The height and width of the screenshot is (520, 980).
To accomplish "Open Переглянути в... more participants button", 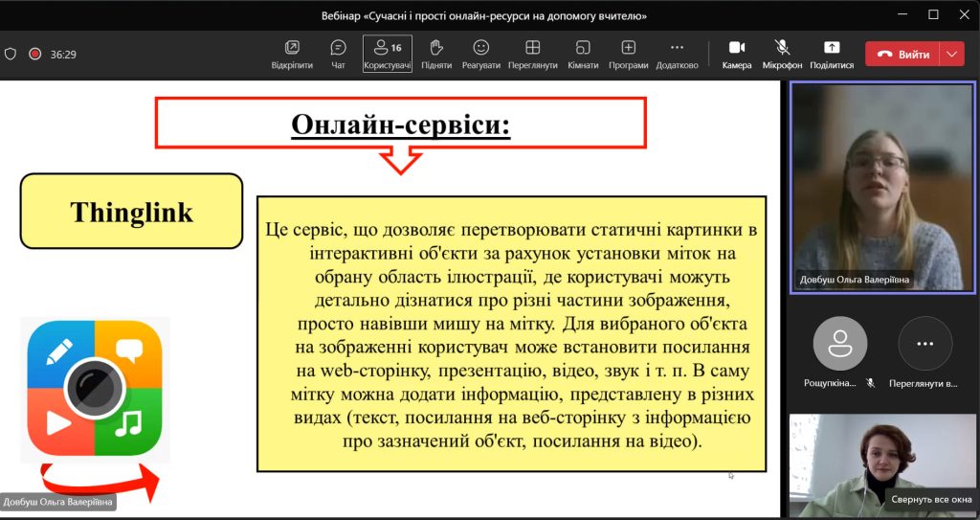I will (924, 344).
